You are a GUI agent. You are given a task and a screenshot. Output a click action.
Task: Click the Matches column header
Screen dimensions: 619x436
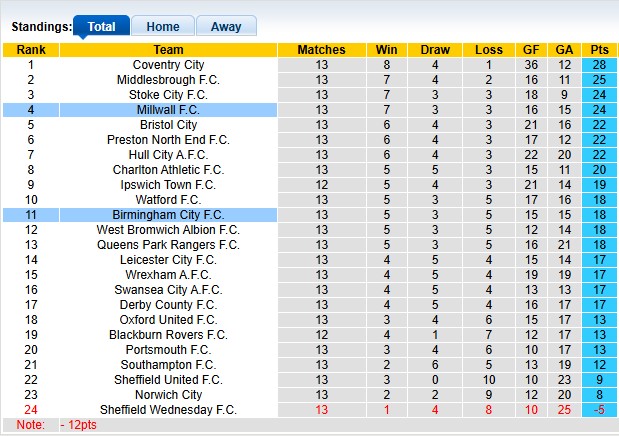pos(321,50)
